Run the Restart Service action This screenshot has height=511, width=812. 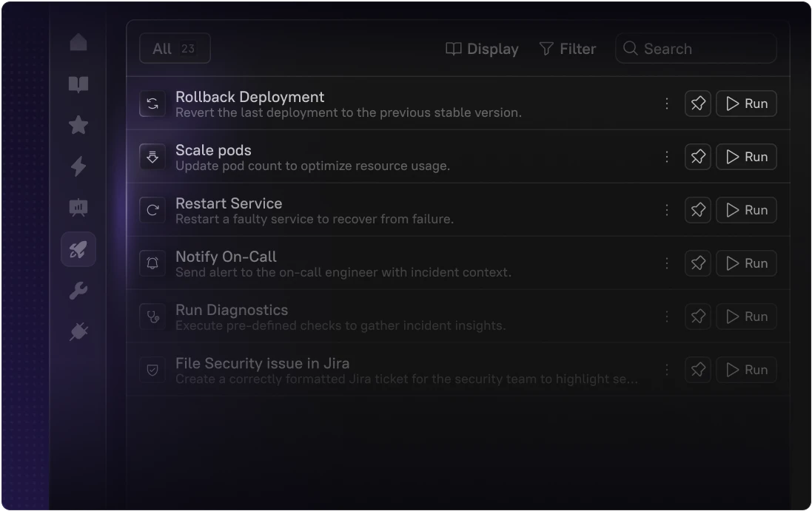point(746,210)
